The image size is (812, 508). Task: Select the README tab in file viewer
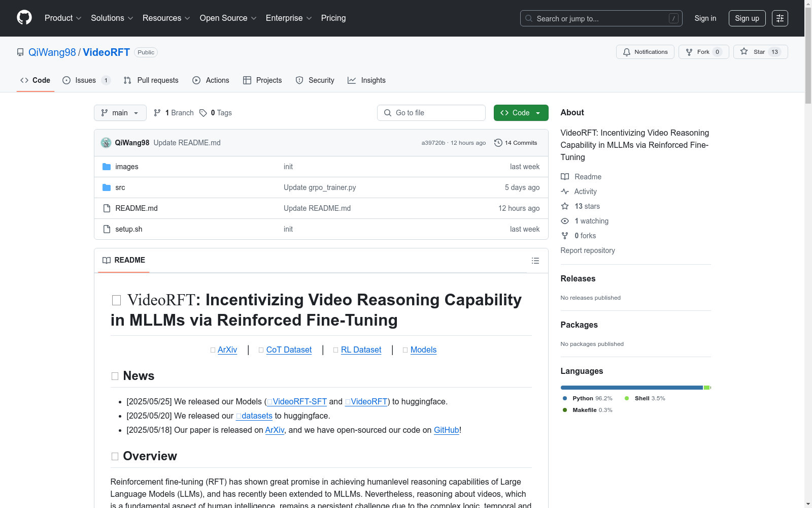[x=124, y=260]
